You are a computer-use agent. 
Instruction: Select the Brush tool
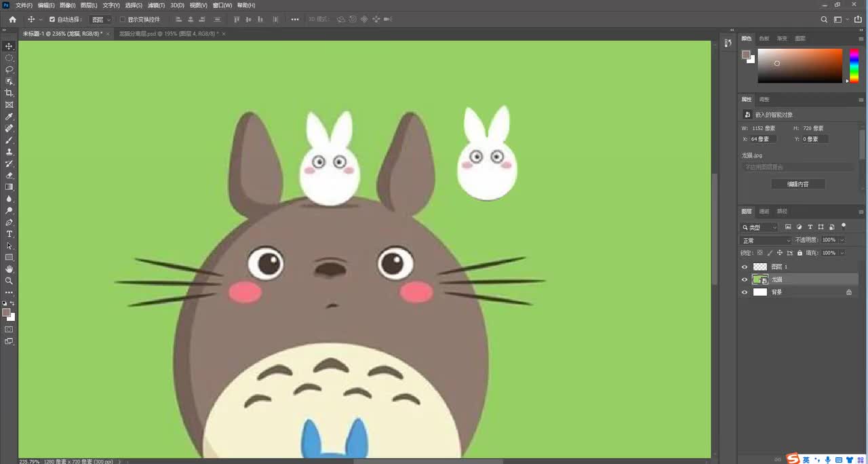[9, 140]
